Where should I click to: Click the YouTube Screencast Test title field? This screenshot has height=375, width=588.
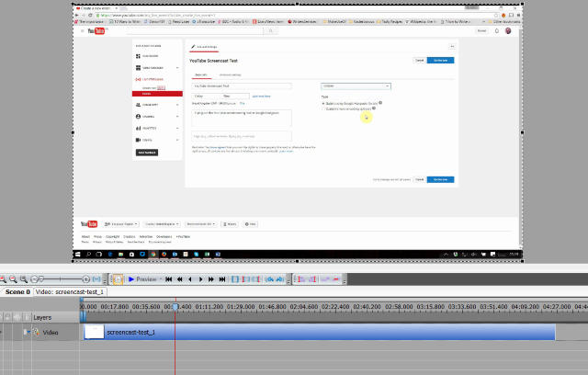pyautogui.click(x=242, y=85)
